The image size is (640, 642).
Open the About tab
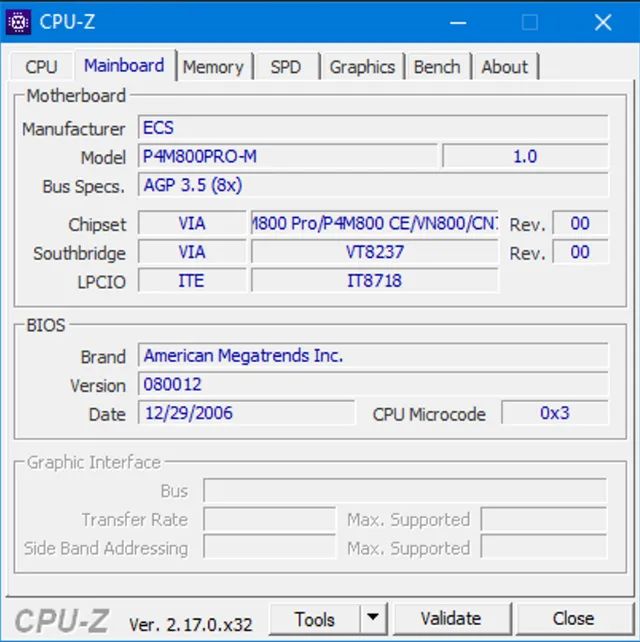point(505,67)
